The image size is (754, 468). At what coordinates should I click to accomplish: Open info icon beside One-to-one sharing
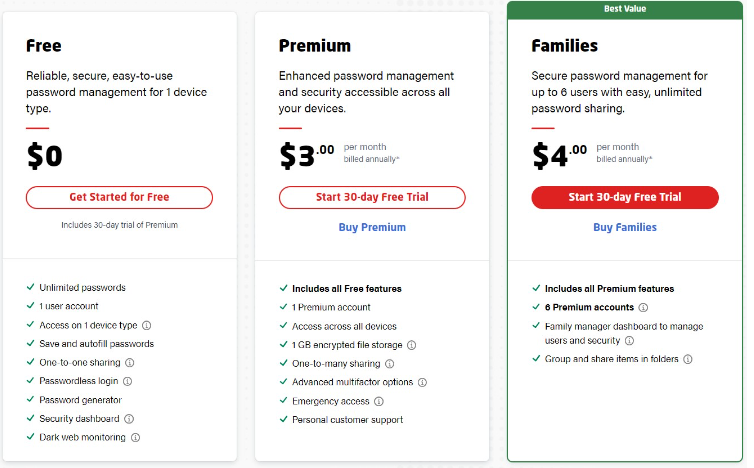(x=130, y=363)
